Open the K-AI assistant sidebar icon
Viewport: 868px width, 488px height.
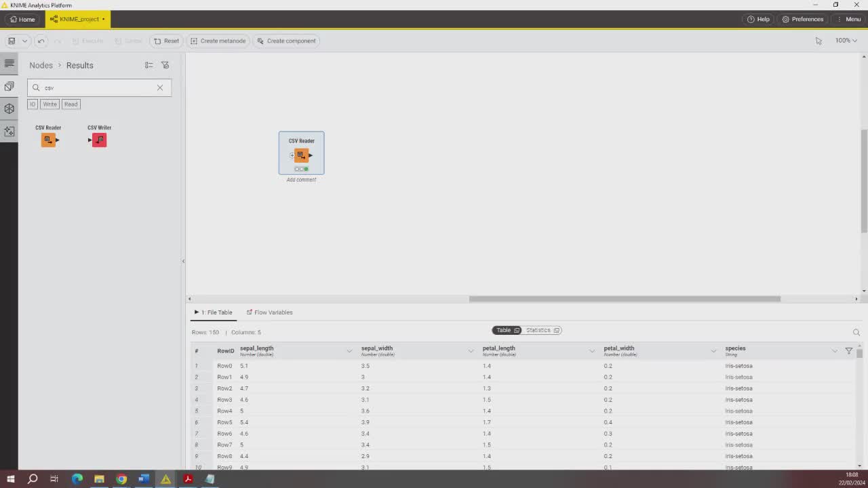tap(9, 131)
